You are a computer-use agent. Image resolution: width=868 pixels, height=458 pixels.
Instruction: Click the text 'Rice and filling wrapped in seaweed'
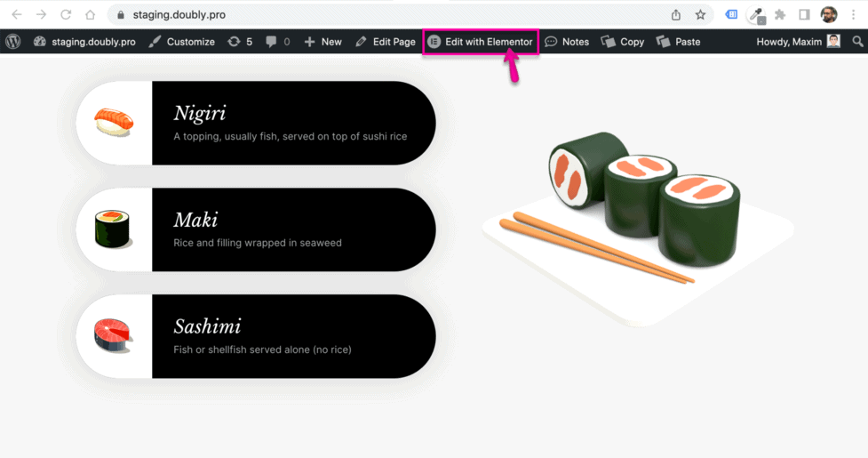coord(258,243)
